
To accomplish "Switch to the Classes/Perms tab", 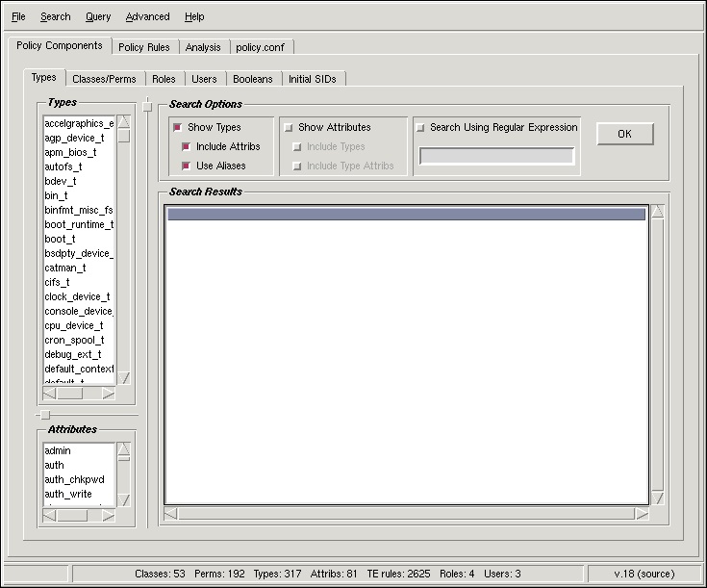I will pos(104,79).
